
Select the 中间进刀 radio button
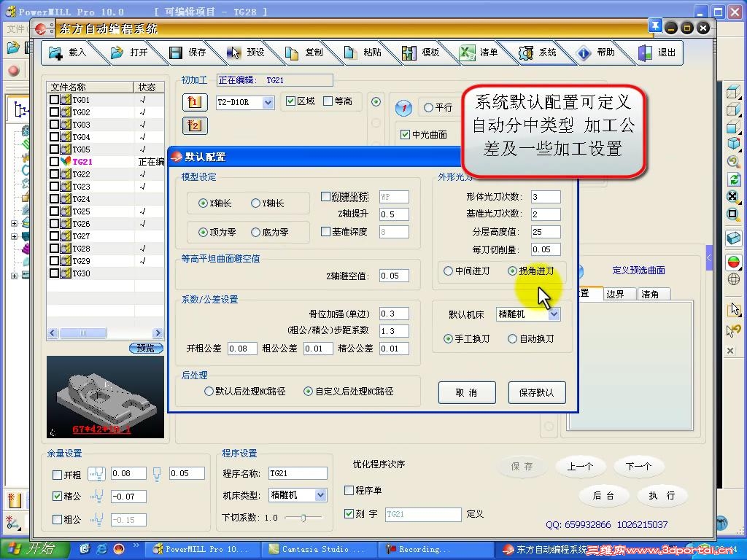448,271
